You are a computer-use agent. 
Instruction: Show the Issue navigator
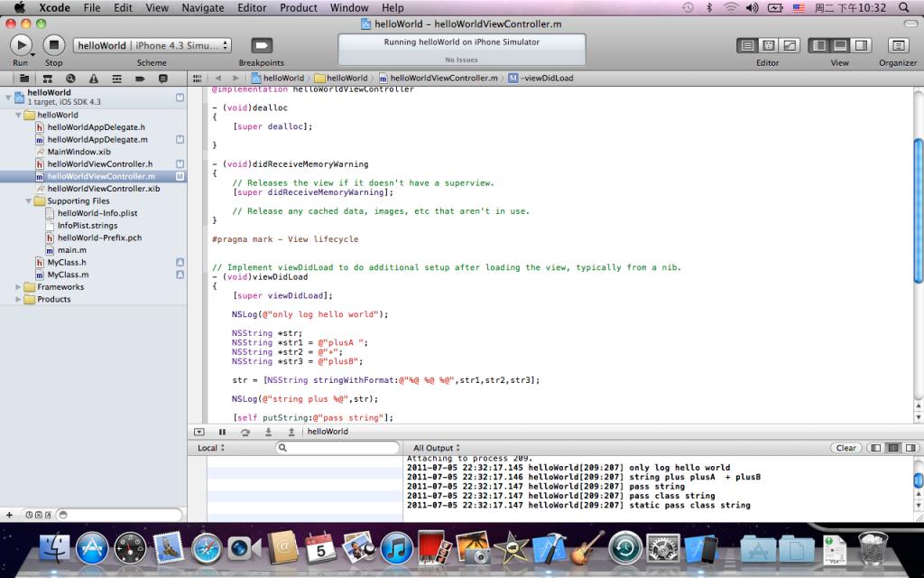93,79
